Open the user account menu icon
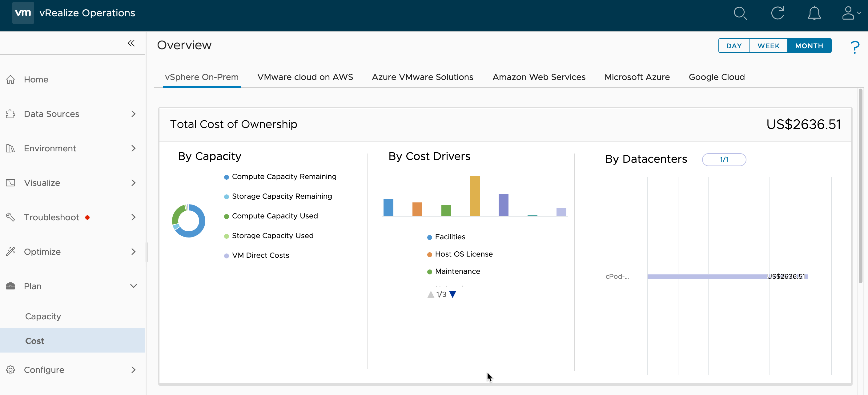 (x=851, y=13)
